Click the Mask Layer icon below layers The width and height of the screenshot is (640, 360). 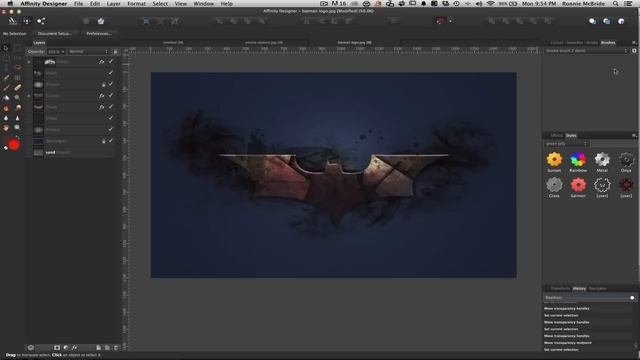click(57, 348)
